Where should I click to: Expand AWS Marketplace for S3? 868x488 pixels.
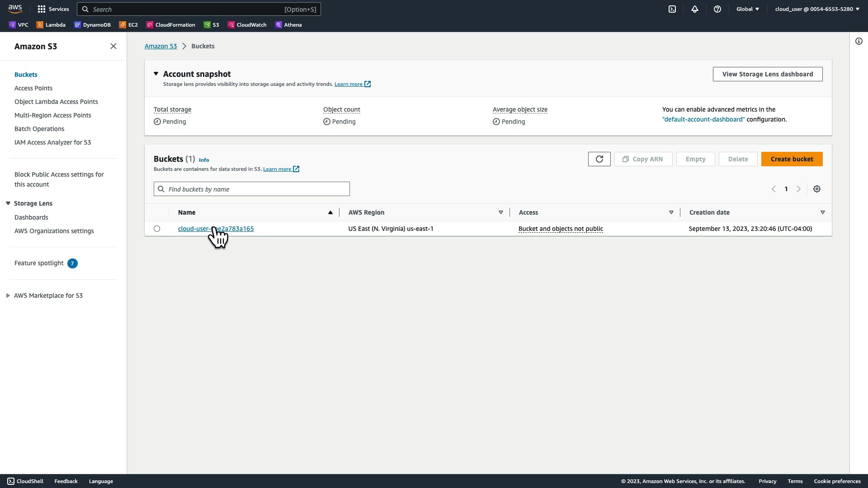pyautogui.click(x=8, y=296)
